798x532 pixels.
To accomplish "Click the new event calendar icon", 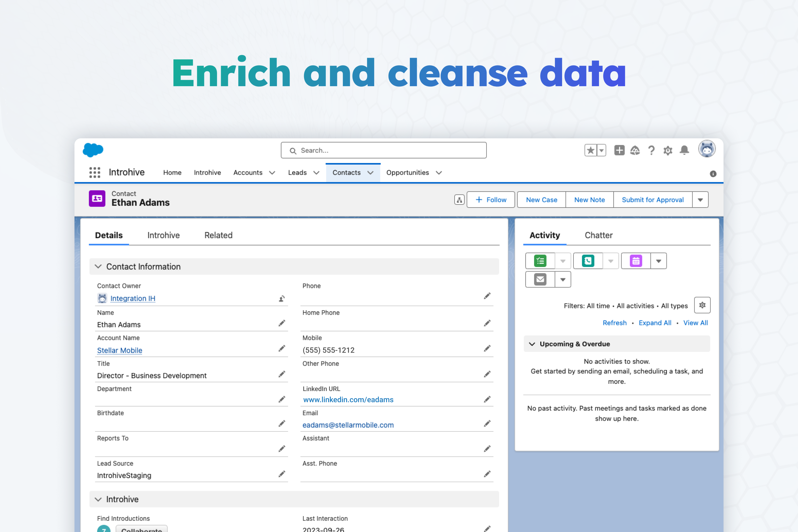I will click(x=636, y=261).
